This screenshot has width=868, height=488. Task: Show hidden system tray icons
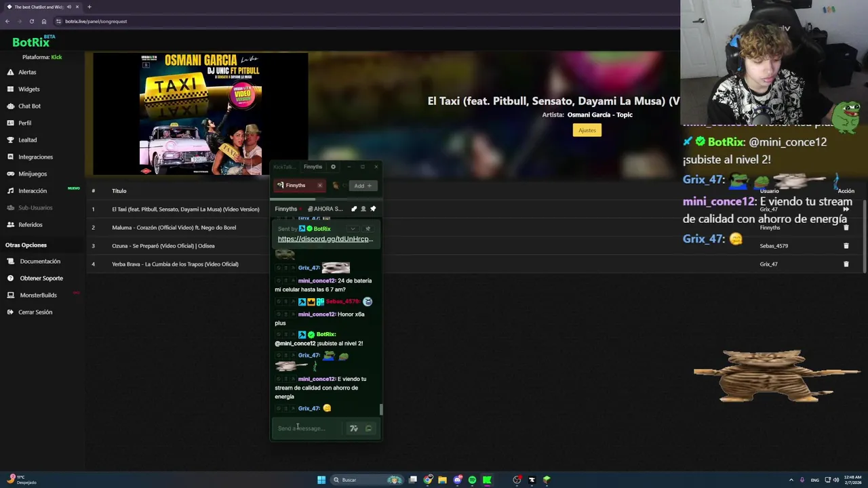(x=791, y=480)
